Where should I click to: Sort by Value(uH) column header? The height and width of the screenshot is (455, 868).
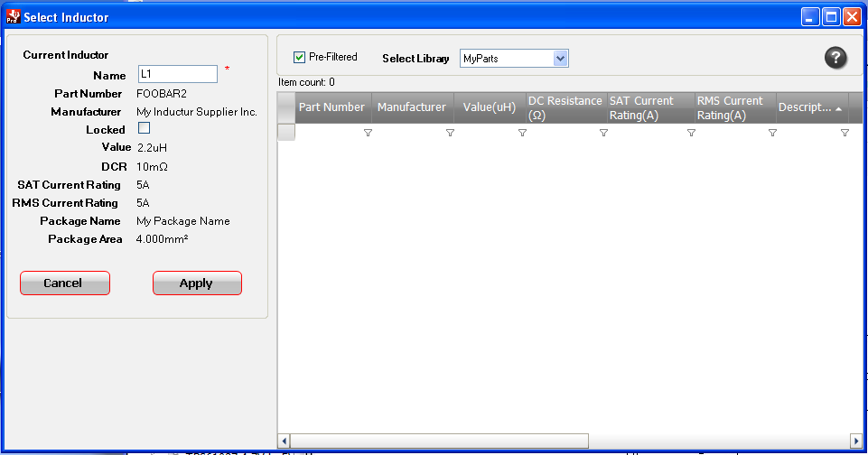point(490,107)
